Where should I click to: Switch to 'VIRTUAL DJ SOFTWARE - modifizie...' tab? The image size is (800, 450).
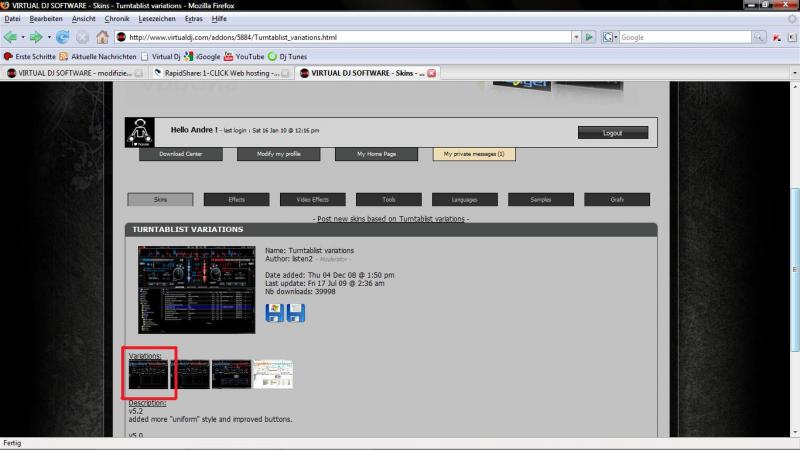click(x=74, y=73)
